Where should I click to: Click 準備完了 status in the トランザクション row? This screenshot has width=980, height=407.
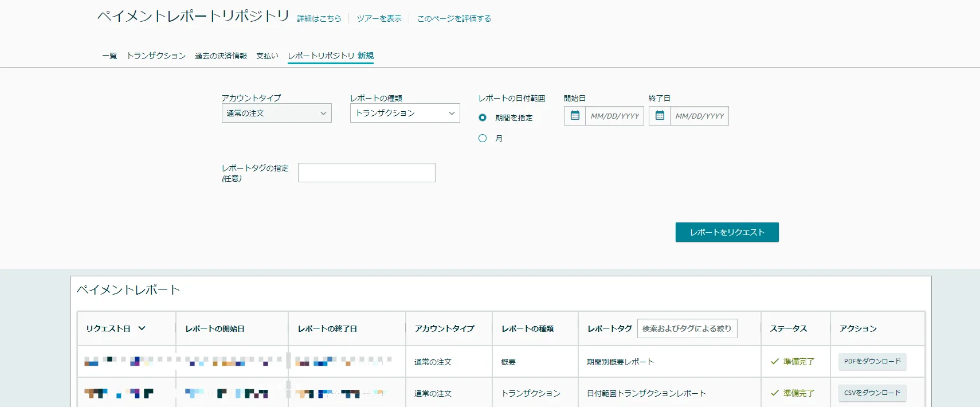[x=793, y=393]
